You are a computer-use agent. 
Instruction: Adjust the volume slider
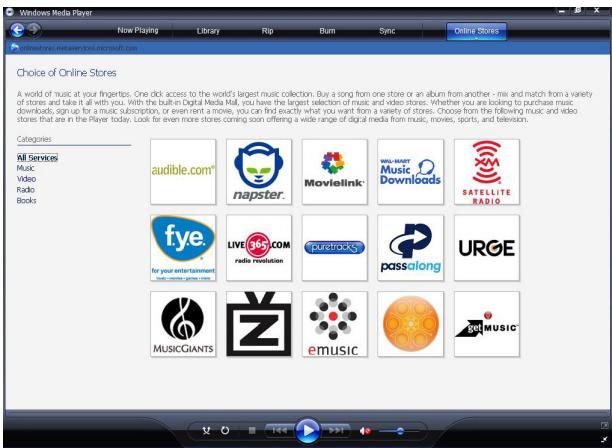[x=399, y=431]
